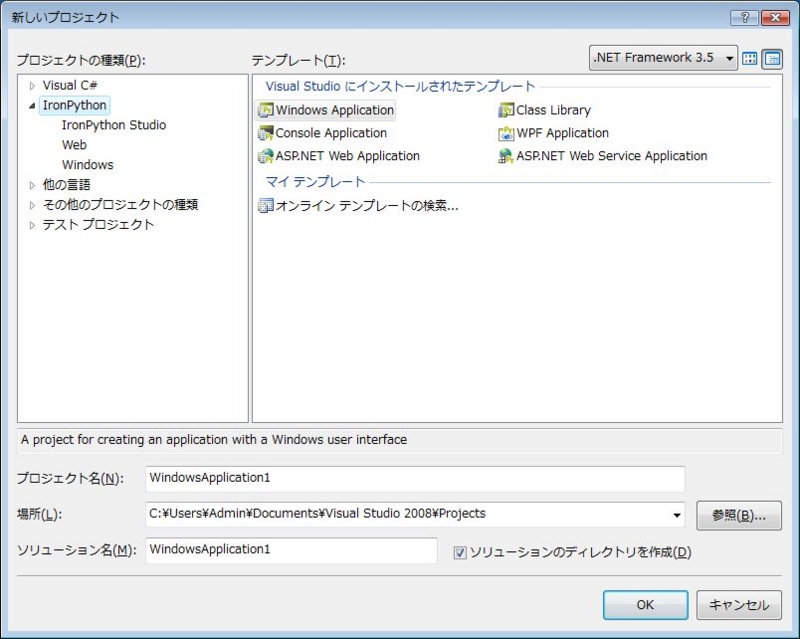Select the Class Library template icon
Screen dimensions: 800x639
click(506, 110)
